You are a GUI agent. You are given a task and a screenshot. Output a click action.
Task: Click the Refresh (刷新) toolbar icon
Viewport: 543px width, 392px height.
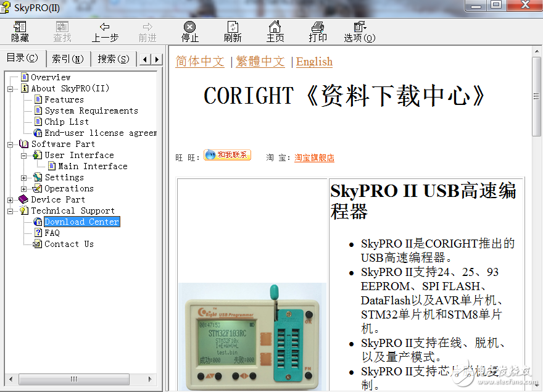coord(233,27)
